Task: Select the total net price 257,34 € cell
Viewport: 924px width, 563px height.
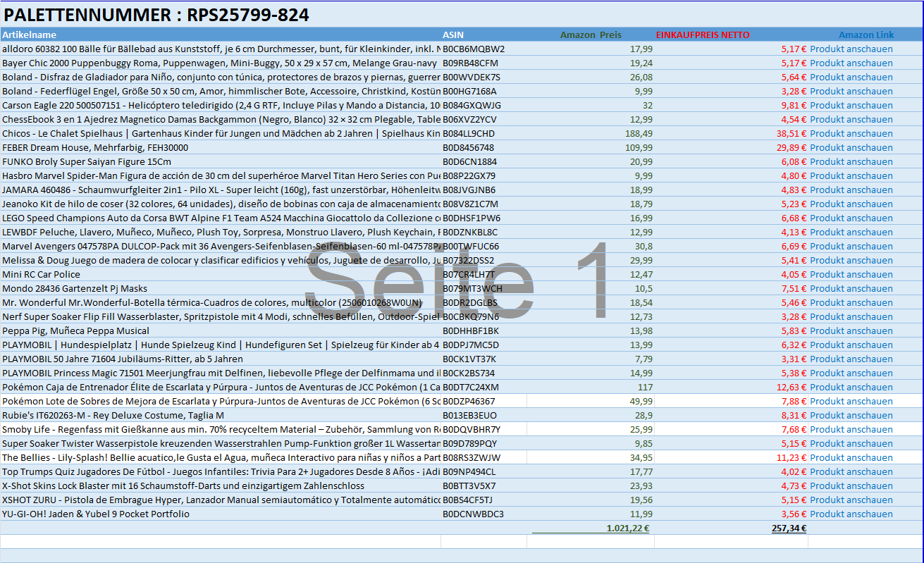Action: 788,528
